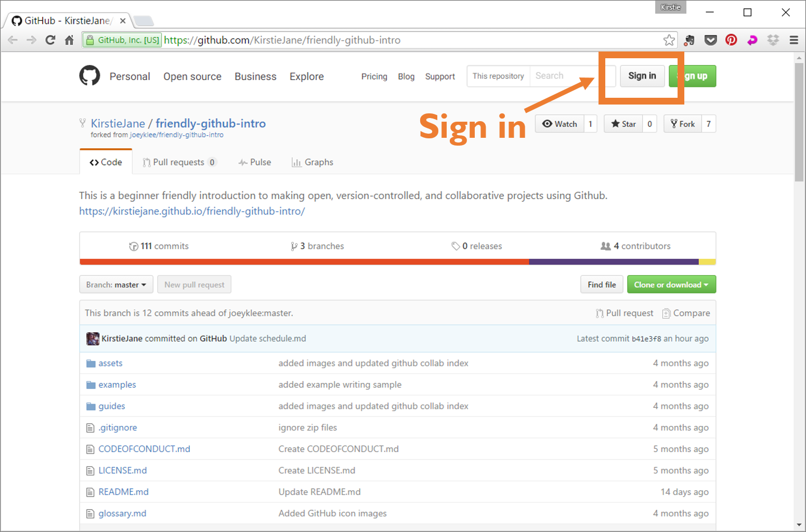Click the examples folder icon
Viewport: 806px width, 532px height.
point(91,385)
